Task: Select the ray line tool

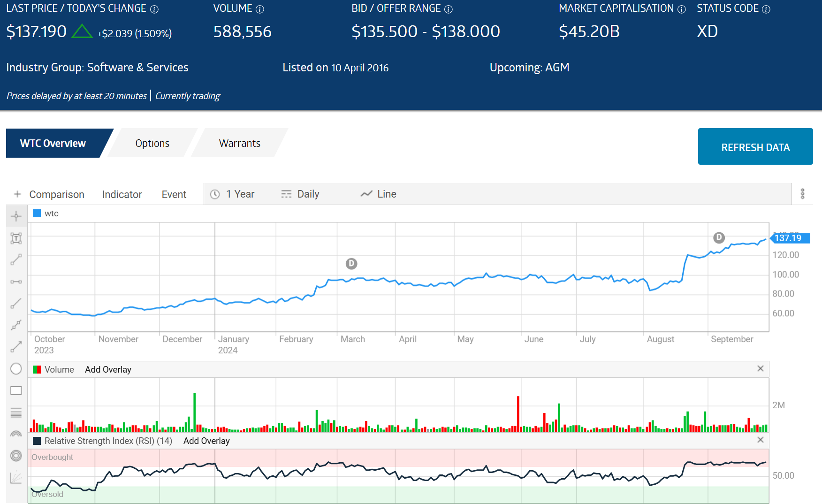Action: (16, 304)
